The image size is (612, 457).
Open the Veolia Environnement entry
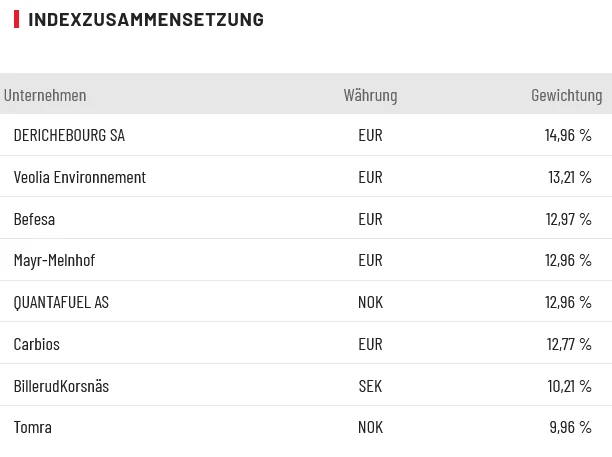click(x=80, y=177)
